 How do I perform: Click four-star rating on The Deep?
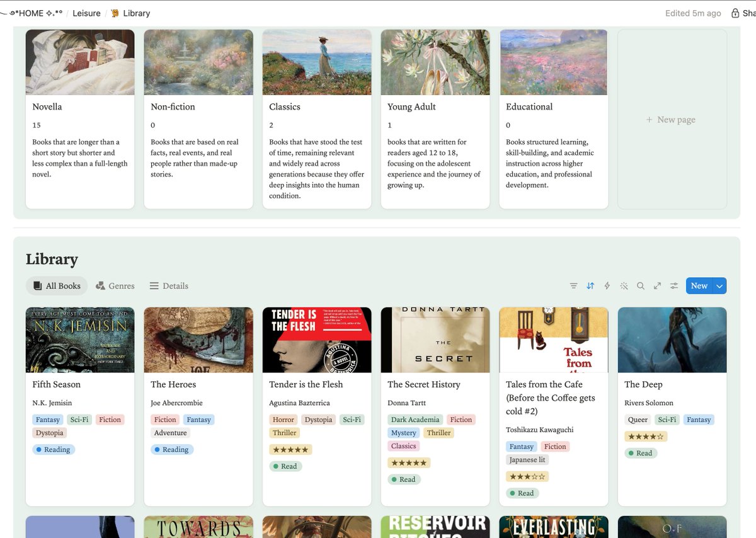click(x=646, y=437)
